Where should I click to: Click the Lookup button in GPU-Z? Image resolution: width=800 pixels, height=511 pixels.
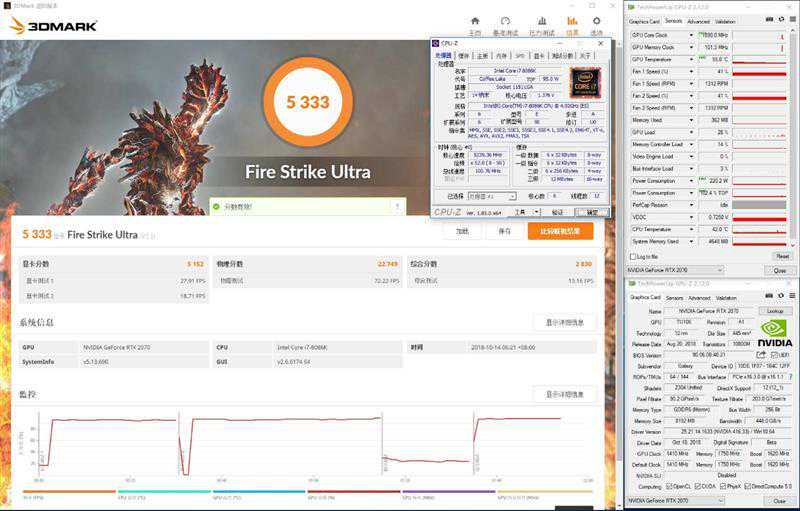click(x=775, y=311)
